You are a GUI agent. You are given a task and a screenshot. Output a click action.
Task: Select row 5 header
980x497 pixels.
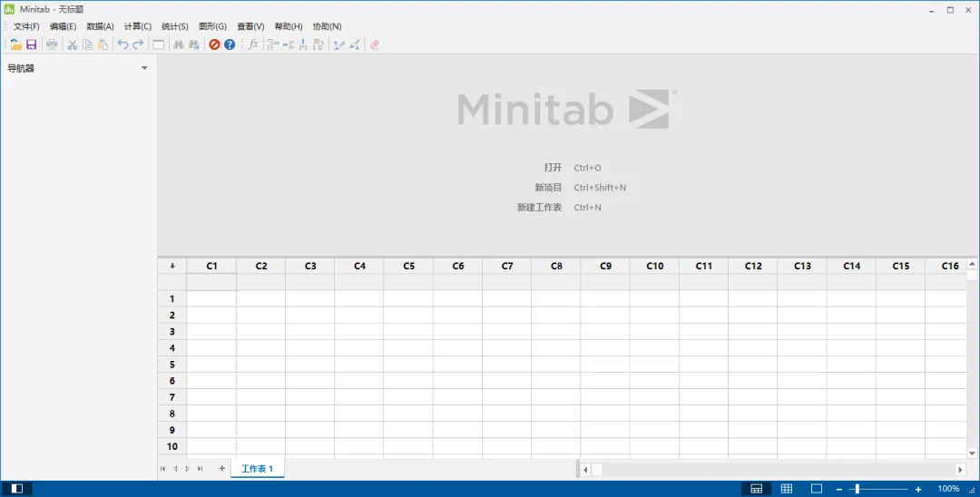(x=172, y=364)
